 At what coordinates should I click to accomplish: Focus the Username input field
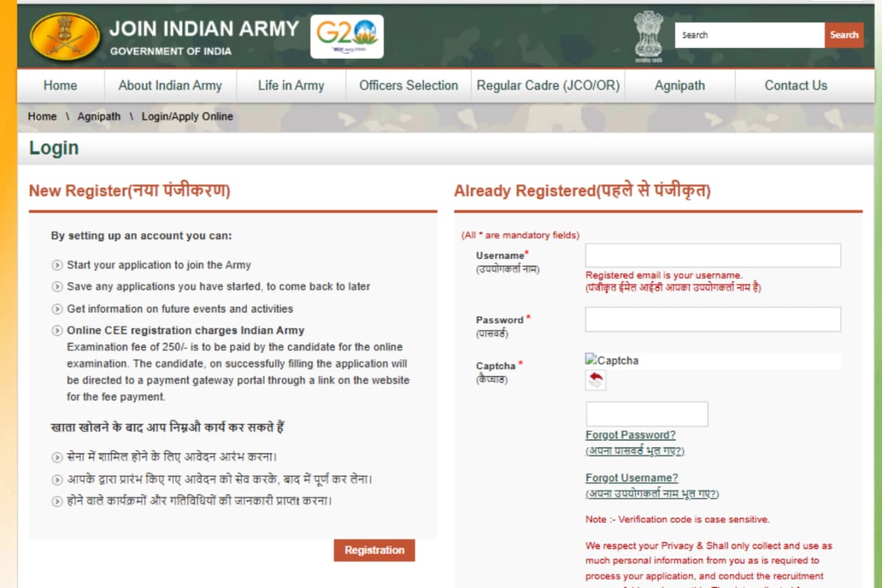click(713, 255)
